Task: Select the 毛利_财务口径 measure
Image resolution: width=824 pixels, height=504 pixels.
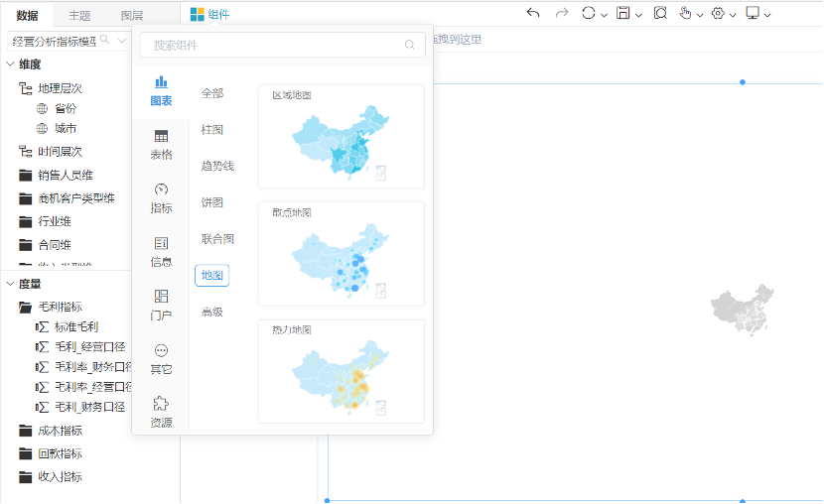Action: (80, 407)
